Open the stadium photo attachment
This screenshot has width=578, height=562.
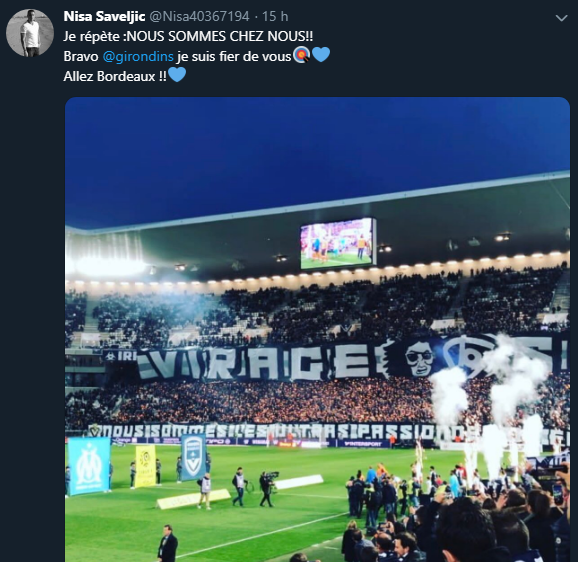pyautogui.click(x=317, y=329)
